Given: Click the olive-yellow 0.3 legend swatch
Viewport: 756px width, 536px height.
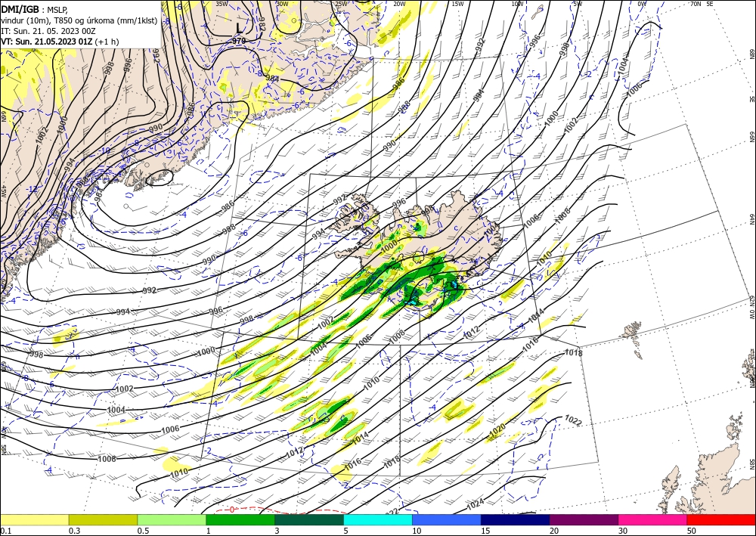Looking at the screenshot, I should pos(103,519).
